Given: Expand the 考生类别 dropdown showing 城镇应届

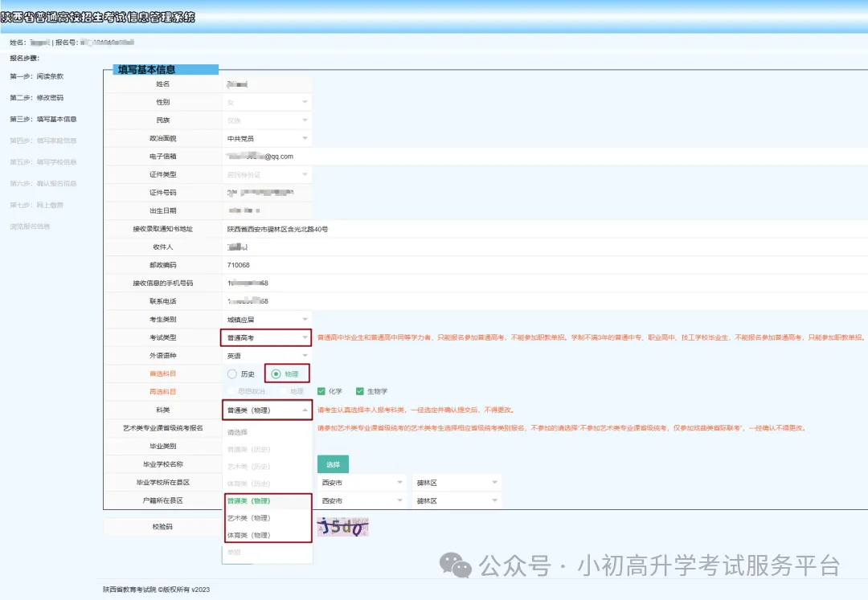Looking at the screenshot, I should tap(267, 320).
